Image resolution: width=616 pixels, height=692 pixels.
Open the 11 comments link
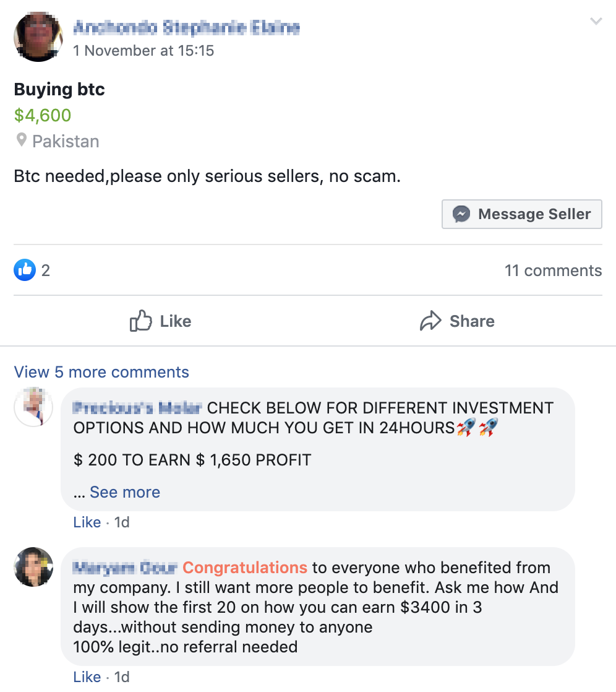tap(554, 270)
